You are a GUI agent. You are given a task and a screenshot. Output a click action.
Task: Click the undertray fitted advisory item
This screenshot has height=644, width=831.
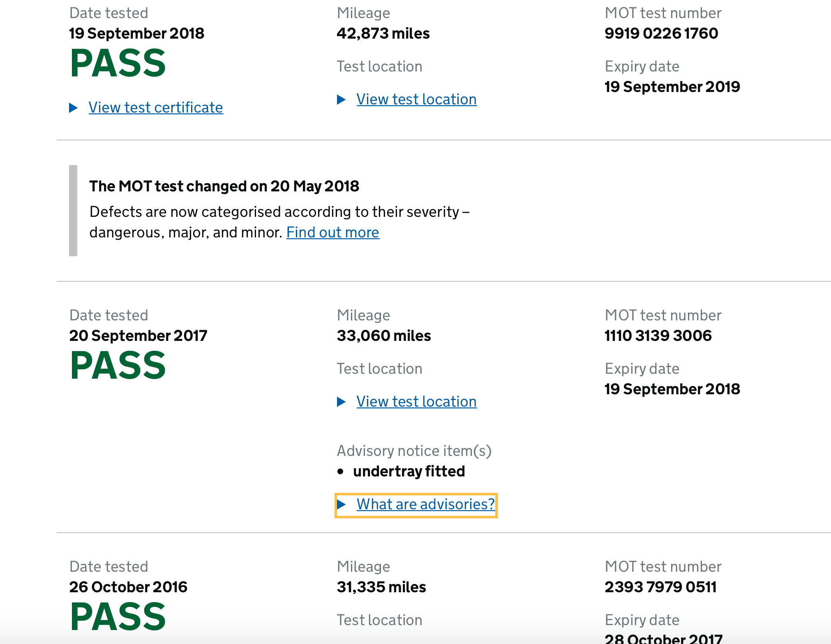409,471
